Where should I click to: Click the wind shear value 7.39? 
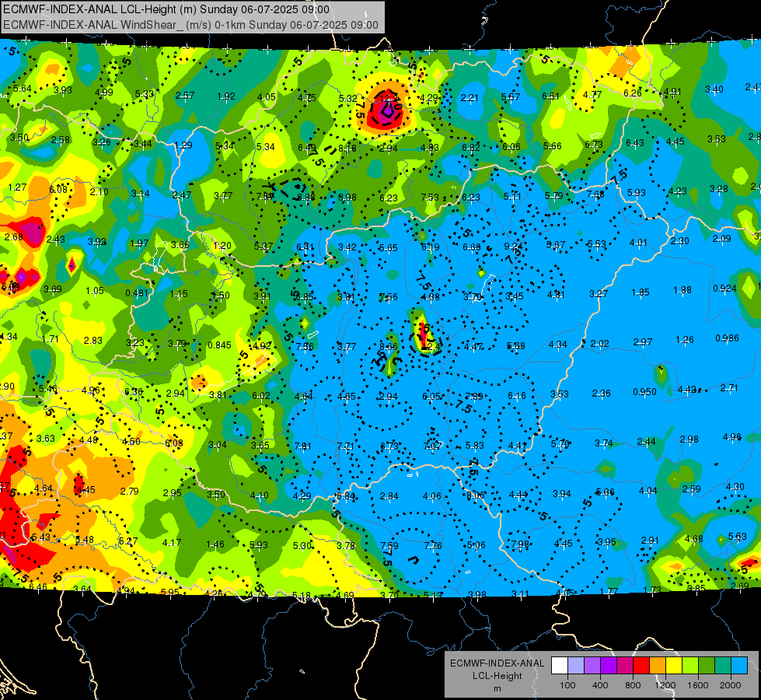pos(473,396)
